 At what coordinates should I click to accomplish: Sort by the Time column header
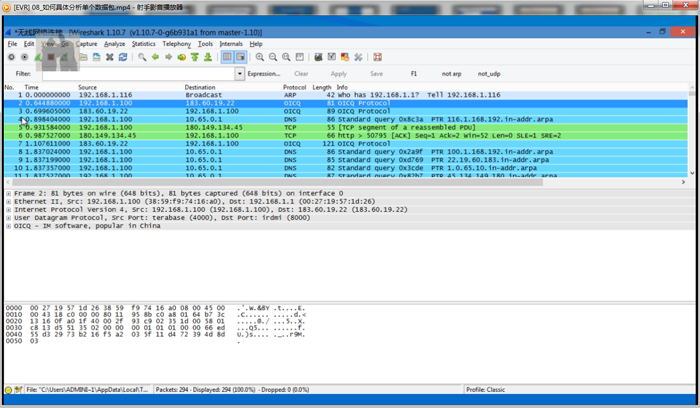31,87
